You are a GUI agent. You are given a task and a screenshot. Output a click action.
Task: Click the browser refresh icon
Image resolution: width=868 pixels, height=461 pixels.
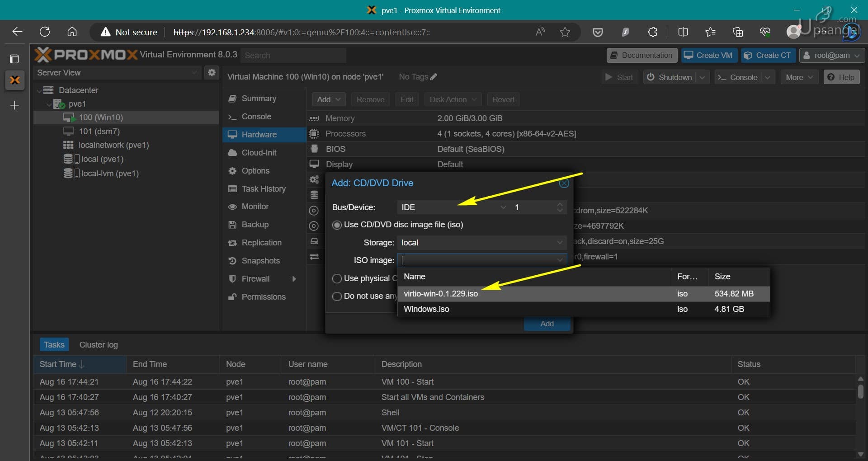point(45,32)
